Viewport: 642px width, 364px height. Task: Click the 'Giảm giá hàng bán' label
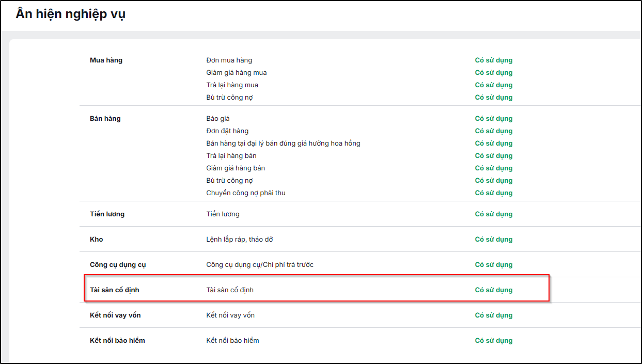[x=236, y=168]
